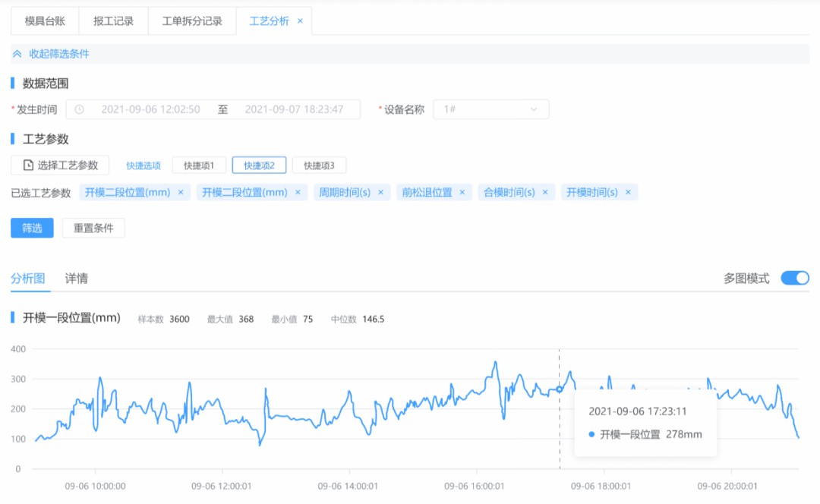This screenshot has height=504, width=820.
Task: Open the end time picker 2021-09-07 18:23:47
Action: (294, 109)
